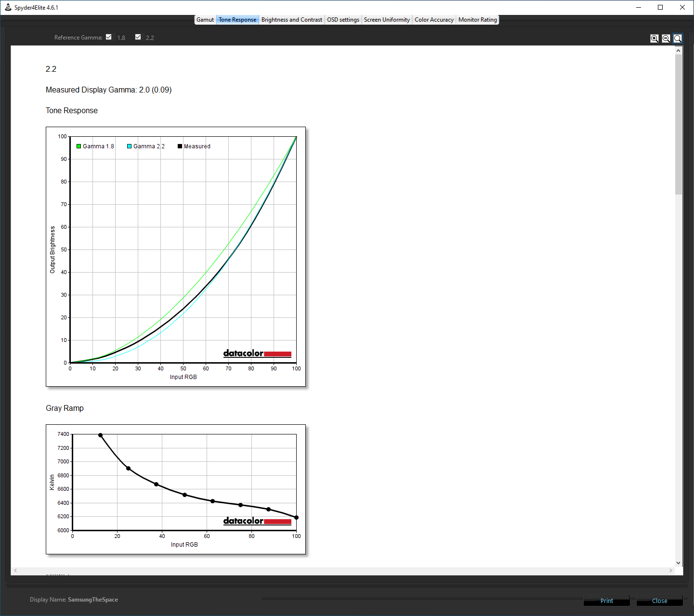Select the Color Accuracy tab
Viewport: 694px width, 616px height.
pyautogui.click(x=434, y=20)
